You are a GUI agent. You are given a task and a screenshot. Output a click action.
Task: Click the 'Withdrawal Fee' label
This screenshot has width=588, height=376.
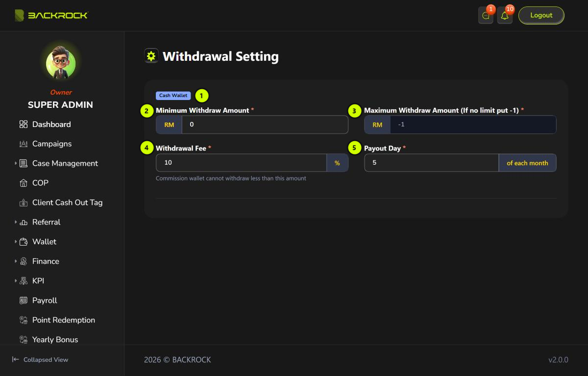click(x=181, y=148)
